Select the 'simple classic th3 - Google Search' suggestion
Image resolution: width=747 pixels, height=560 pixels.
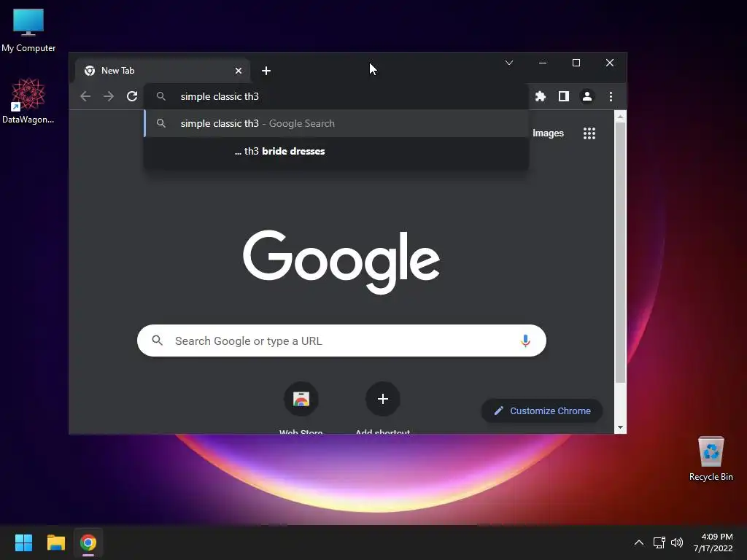point(336,124)
